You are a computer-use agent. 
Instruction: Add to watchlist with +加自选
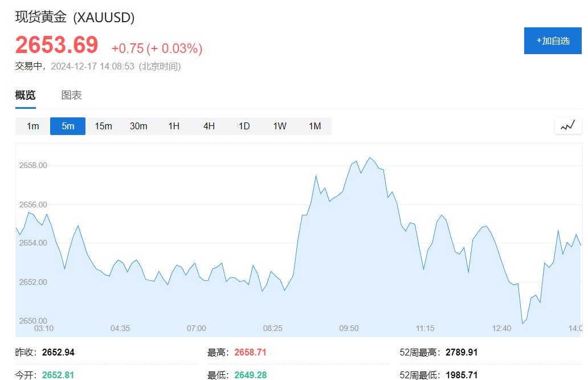coord(553,40)
